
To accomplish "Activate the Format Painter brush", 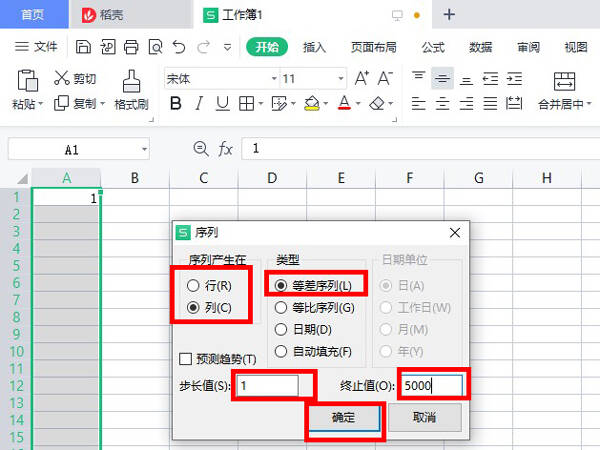I will coord(131,81).
